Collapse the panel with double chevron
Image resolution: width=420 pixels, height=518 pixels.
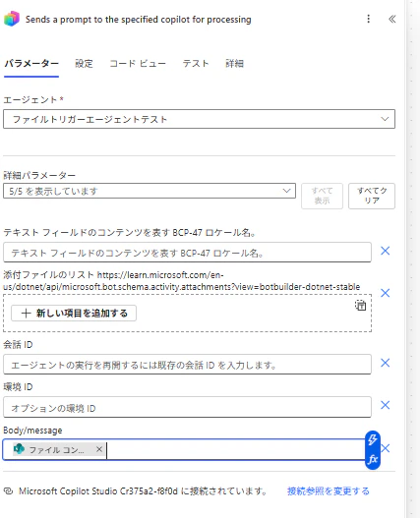pyautogui.click(x=391, y=19)
